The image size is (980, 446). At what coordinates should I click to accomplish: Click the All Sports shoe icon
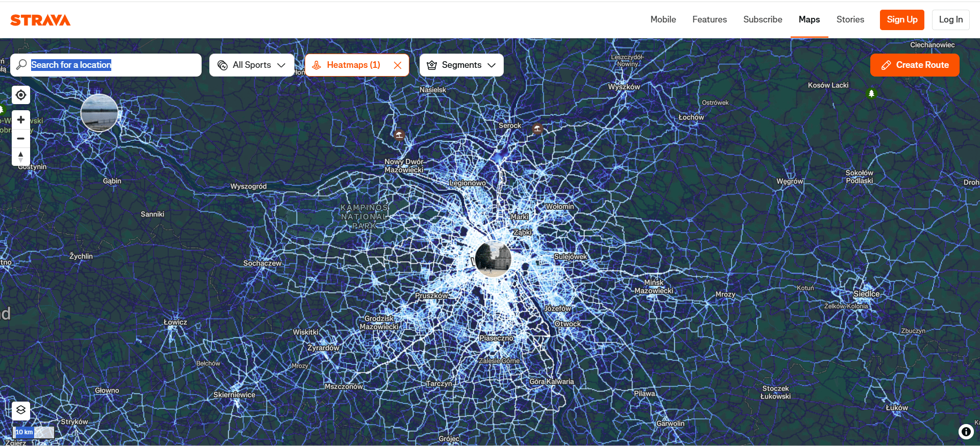tap(223, 65)
